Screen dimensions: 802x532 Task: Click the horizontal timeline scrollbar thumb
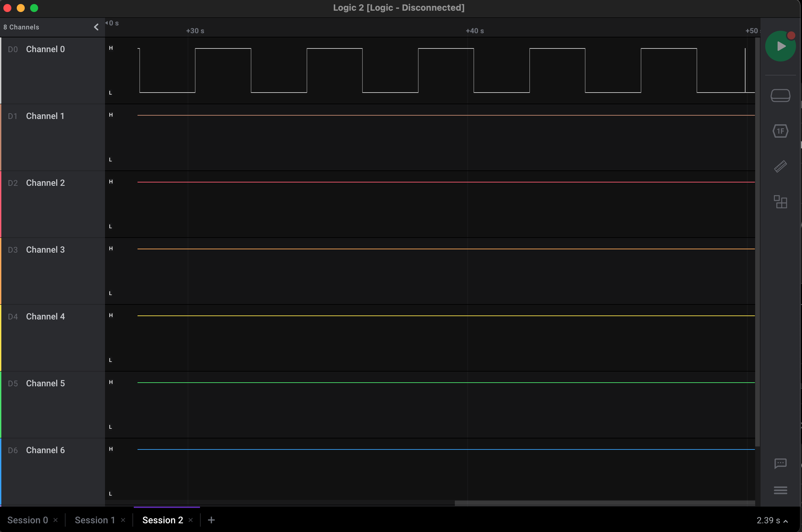604,503
